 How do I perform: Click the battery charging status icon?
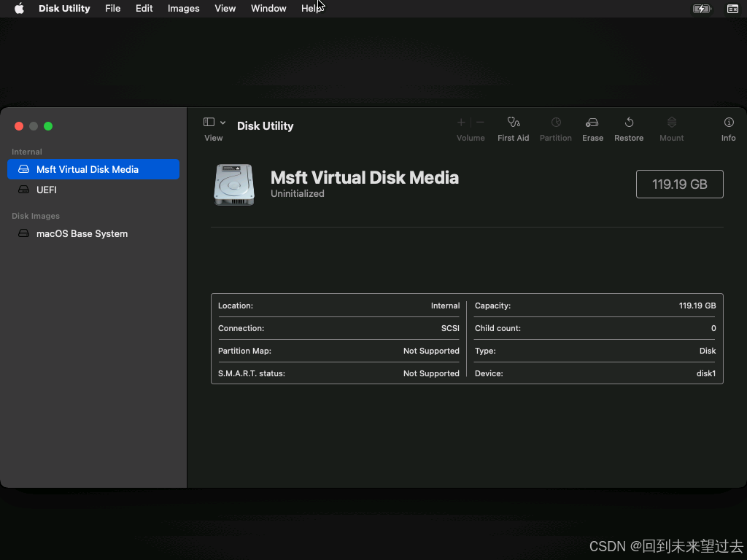click(702, 9)
